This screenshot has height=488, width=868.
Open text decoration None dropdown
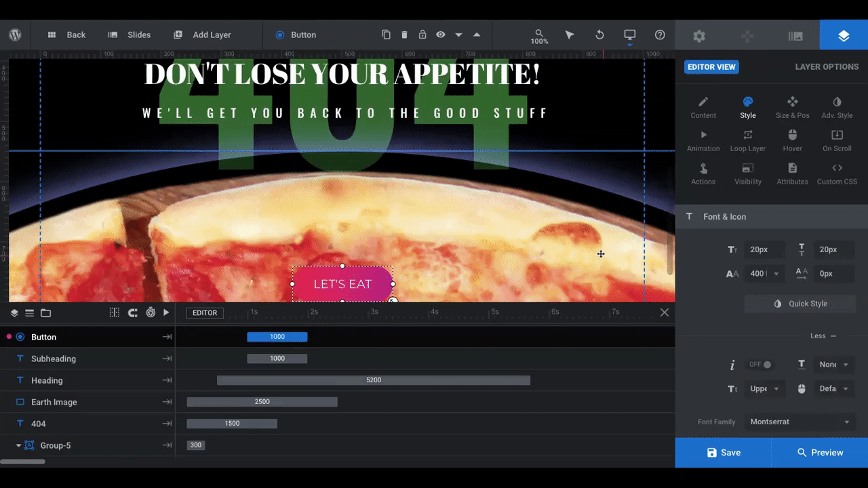[x=834, y=365]
